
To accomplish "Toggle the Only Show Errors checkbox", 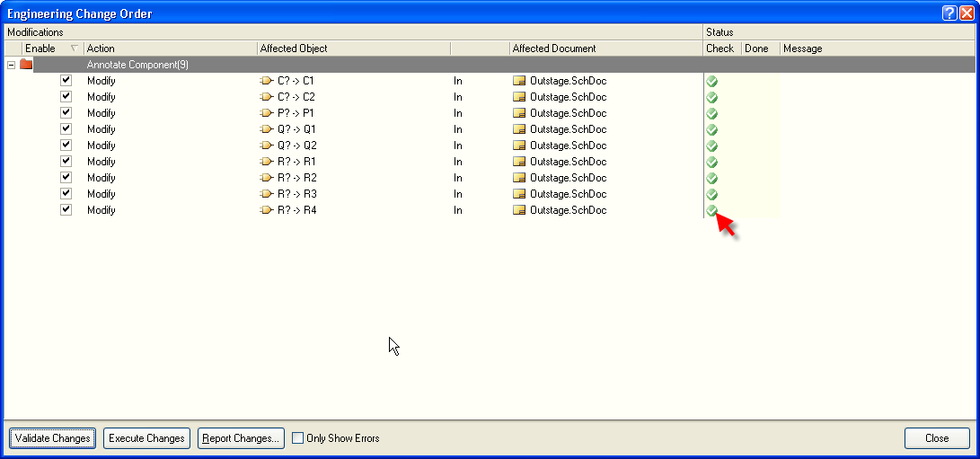I will (x=298, y=438).
